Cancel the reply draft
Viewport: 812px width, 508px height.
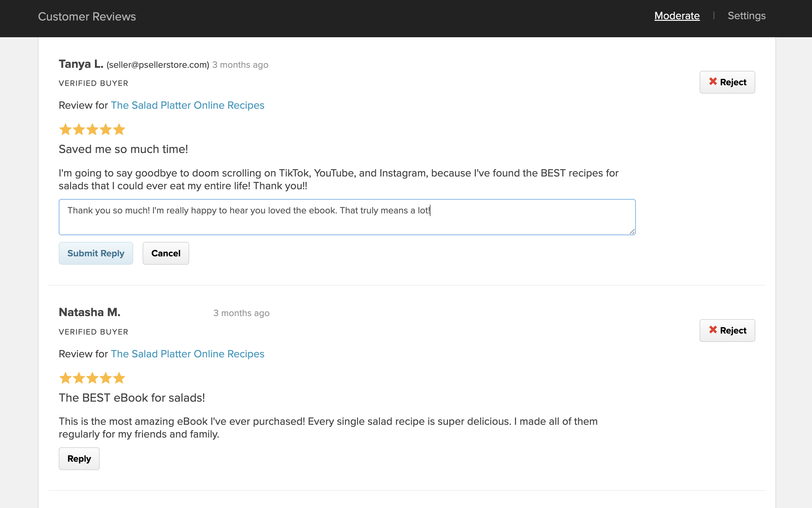[166, 253]
